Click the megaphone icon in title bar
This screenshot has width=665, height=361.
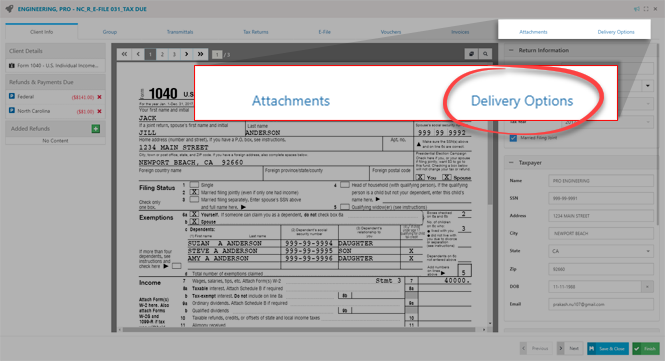[637, 9]
